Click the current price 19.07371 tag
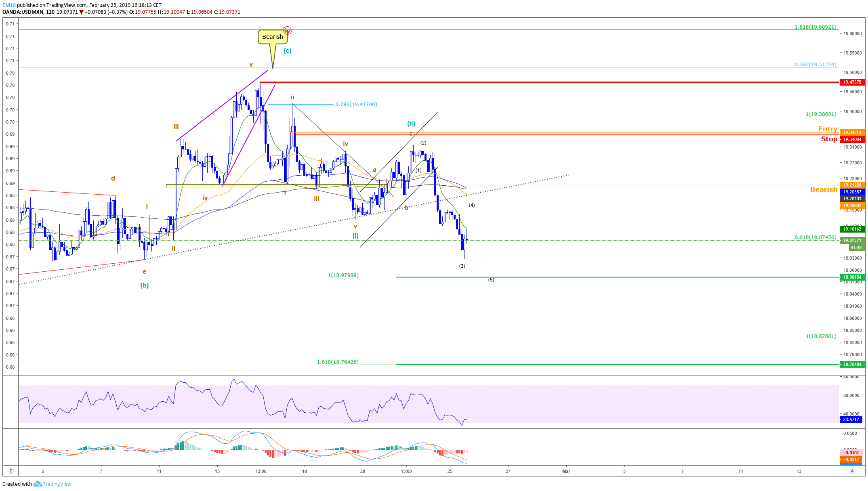Image resolution: width=868 pixels, height=491 pixels. [x=852, y=240]
